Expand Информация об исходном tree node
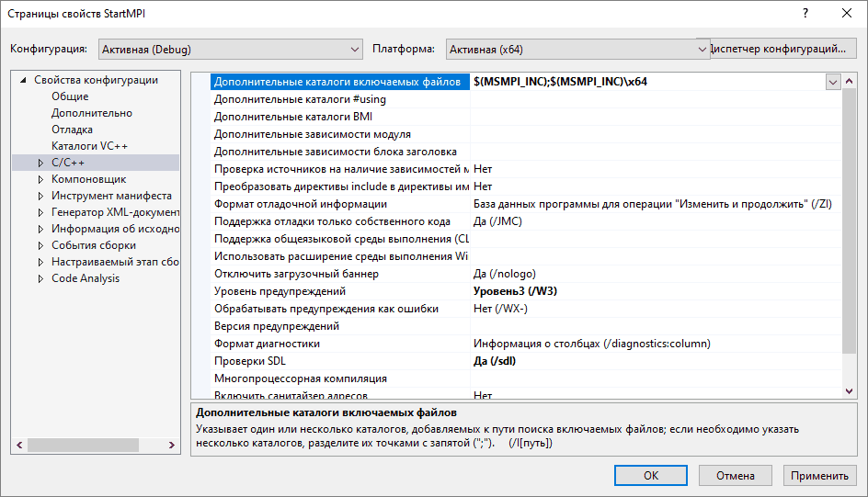Viewport: 868px width, 497px height. point(40,229)
